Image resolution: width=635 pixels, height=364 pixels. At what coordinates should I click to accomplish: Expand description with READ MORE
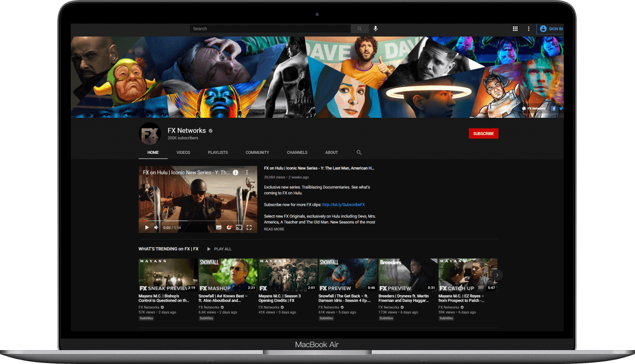point(274,229)
